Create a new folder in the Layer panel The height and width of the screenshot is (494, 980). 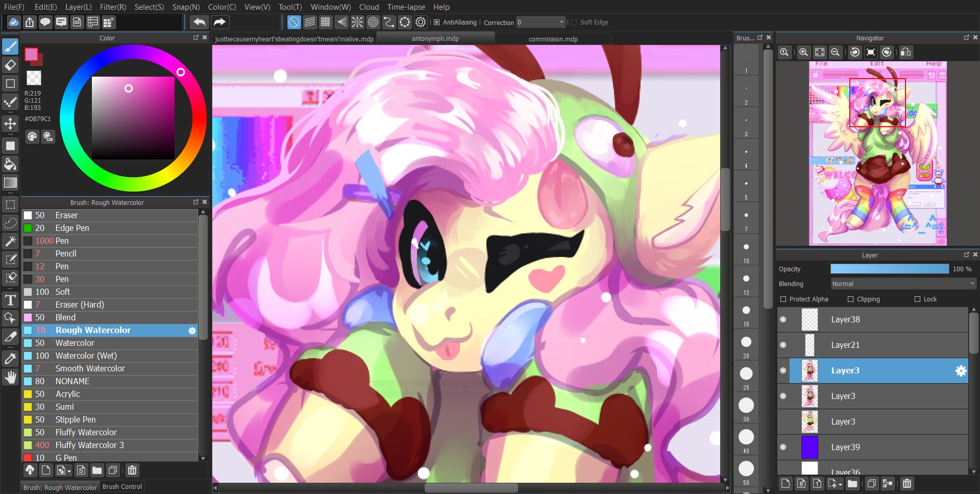coord(852,483)
